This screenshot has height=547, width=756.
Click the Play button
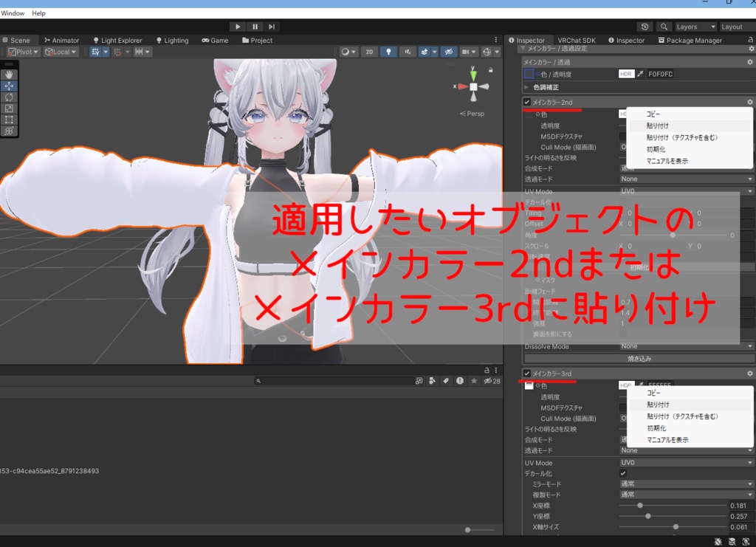click(237, 27)
